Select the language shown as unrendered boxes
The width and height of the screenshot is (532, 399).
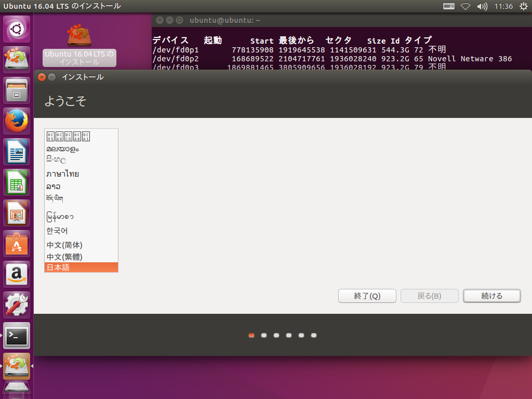coord(82,136)
